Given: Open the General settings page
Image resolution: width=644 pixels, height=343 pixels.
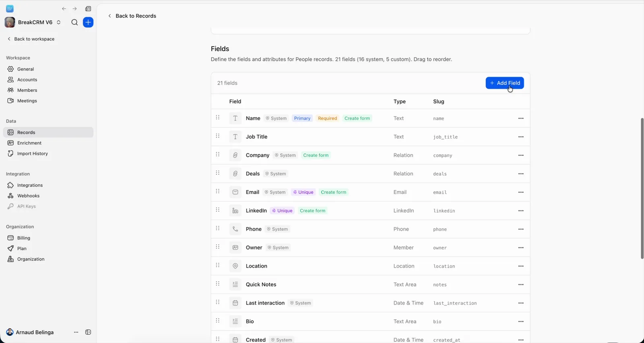Looking at the screenshot, I should (x=48, y=69).
